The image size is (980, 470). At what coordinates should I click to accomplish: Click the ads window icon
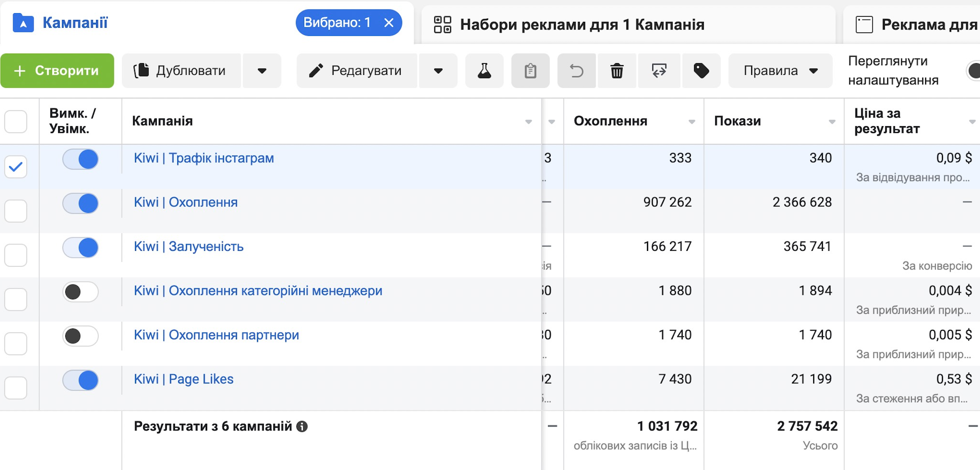pyautogui.click(x=864, y=24)
